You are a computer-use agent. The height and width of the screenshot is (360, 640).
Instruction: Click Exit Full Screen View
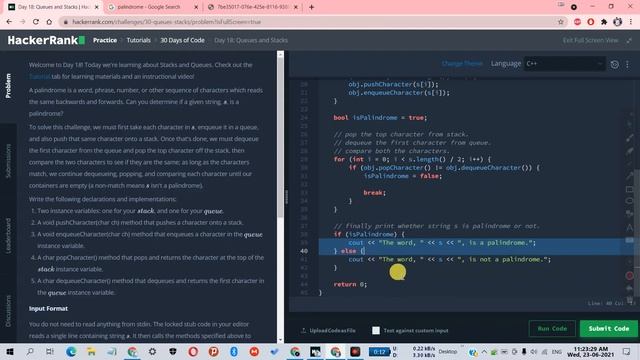590,40
